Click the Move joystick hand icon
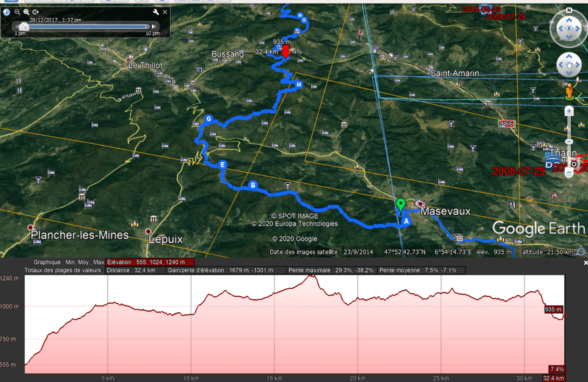The height and width of the screenshot is (382, 588). click(569, 65)
